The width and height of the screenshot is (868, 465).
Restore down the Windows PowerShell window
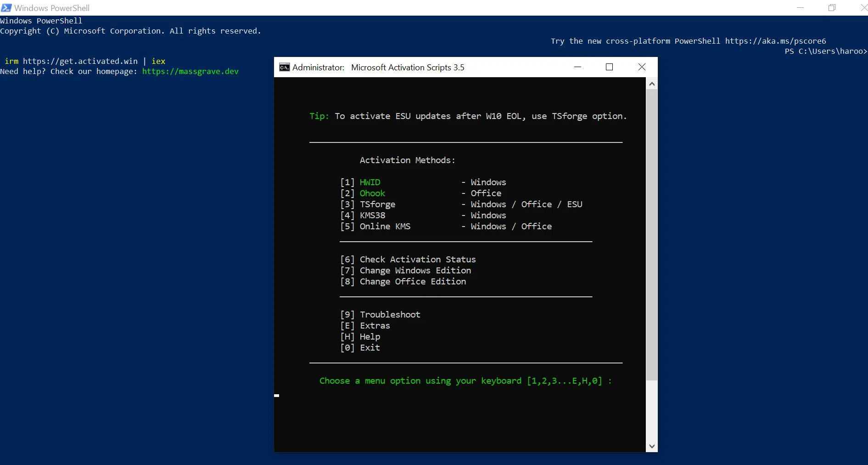click(832, 8)
